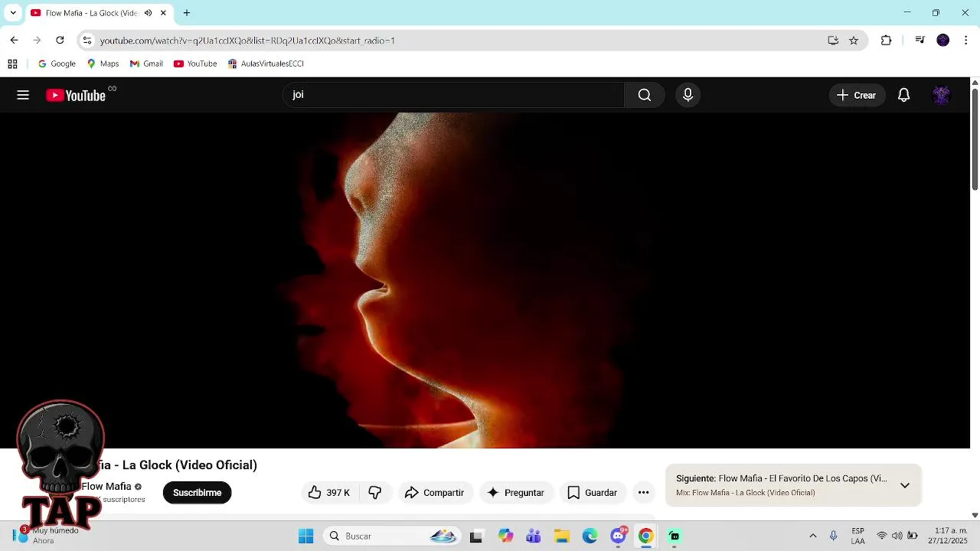
Task: View site information icon in address bar
Action: click(x=87, y=41)
